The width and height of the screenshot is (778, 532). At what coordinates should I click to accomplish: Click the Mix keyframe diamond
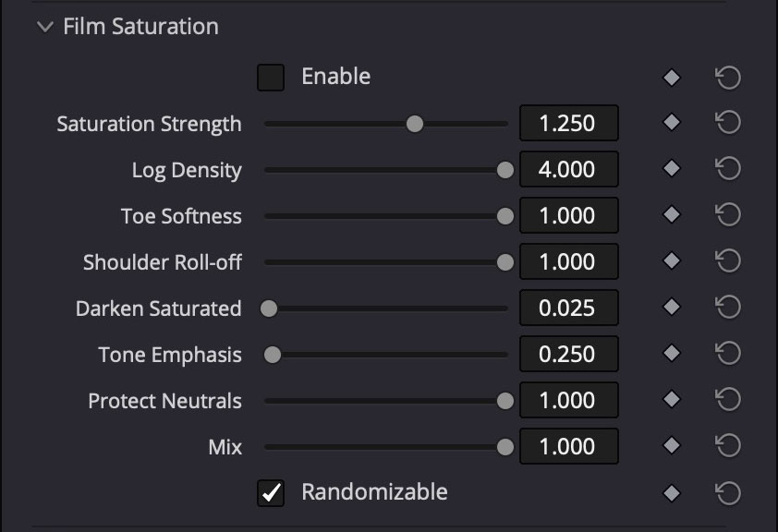pyautogui.click(x=672, y=446)
